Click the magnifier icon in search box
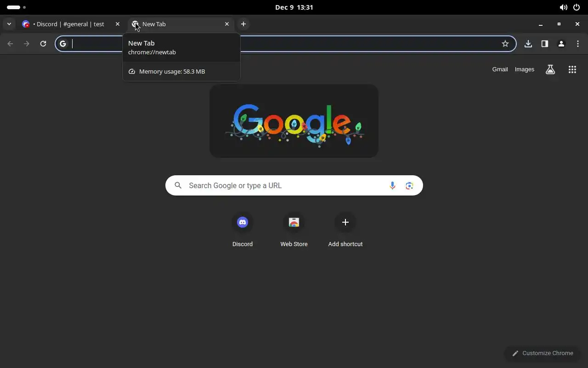Viewport: 588px width, 368px height. [178, 185]
